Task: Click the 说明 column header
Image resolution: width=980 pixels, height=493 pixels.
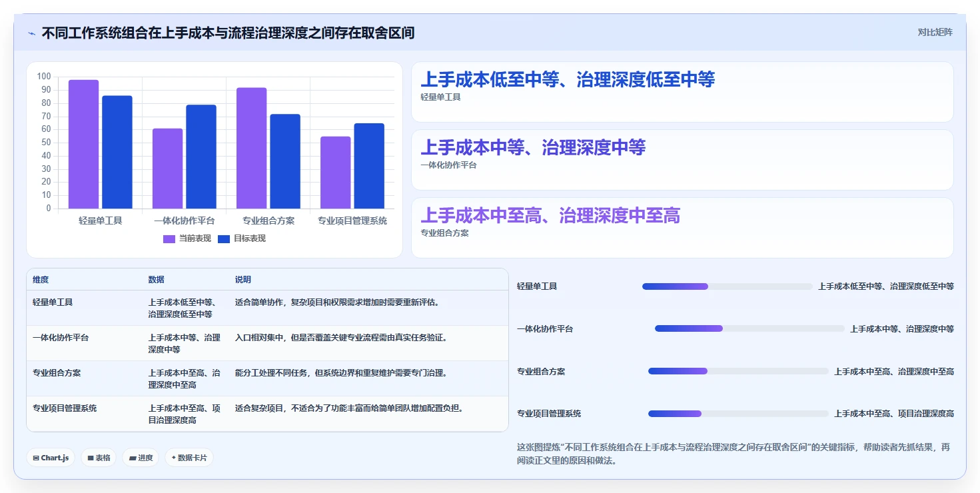Action: tap(243, 280)
